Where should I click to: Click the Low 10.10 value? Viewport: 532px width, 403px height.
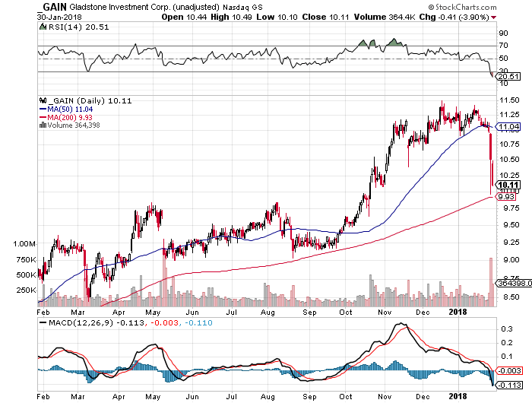pos(277,17)
